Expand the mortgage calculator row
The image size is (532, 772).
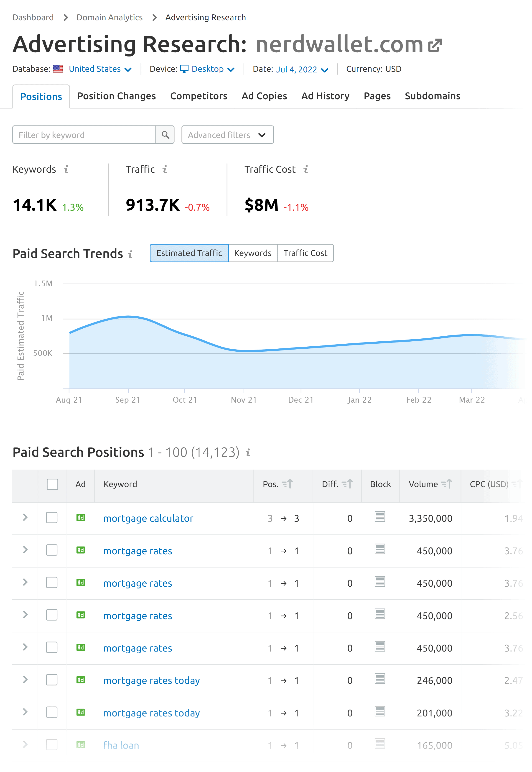(x=25, y=518)
